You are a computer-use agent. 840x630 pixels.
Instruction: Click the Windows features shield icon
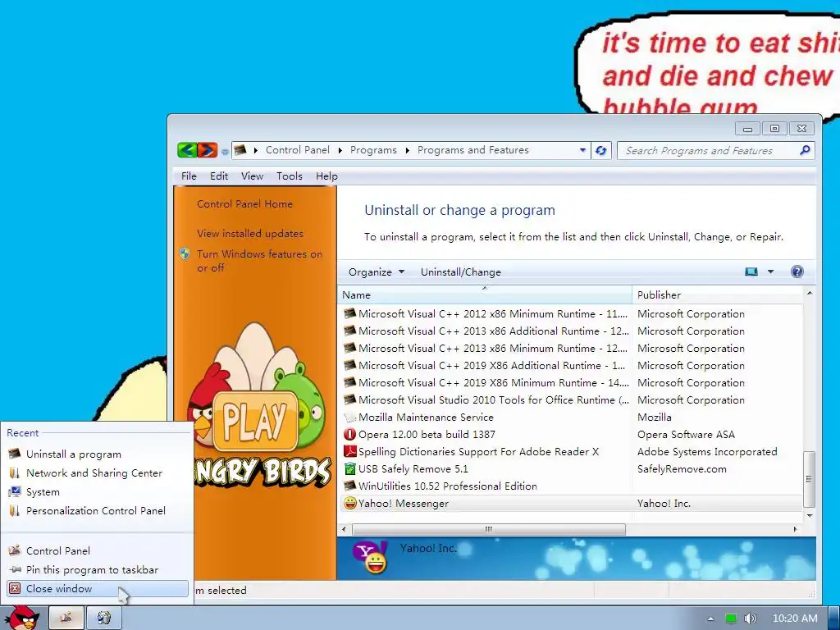(x=185, y=253)
